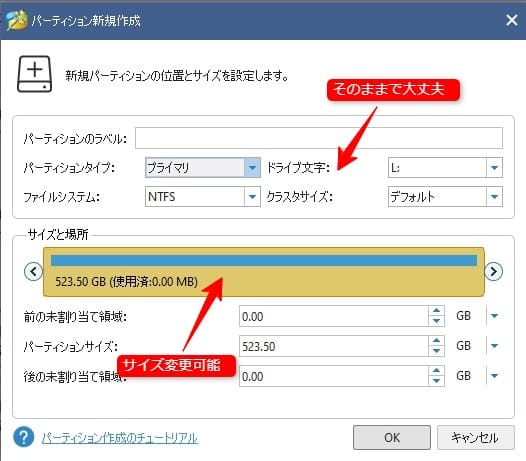This screenshot has width=526, height=461.
Task: Open unit dropdown for パーティションサイズ
Action: point(494,346)
